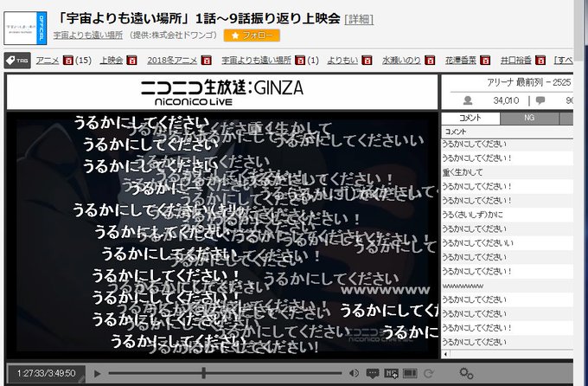Click the ニコニコ生放送:GINZA banner logo

pyautogui.click(x=222, y=93)
